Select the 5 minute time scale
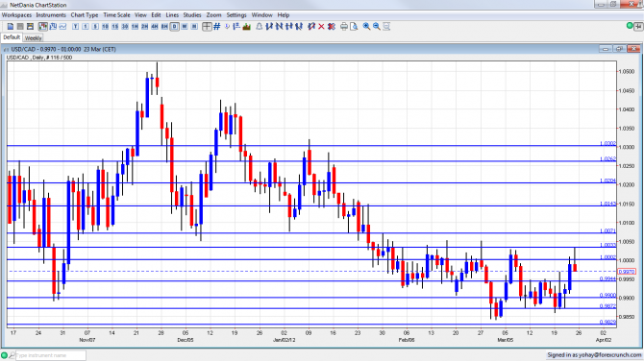Image resolution: width=644 pixels, height=361 pixels. coord(95,27)
